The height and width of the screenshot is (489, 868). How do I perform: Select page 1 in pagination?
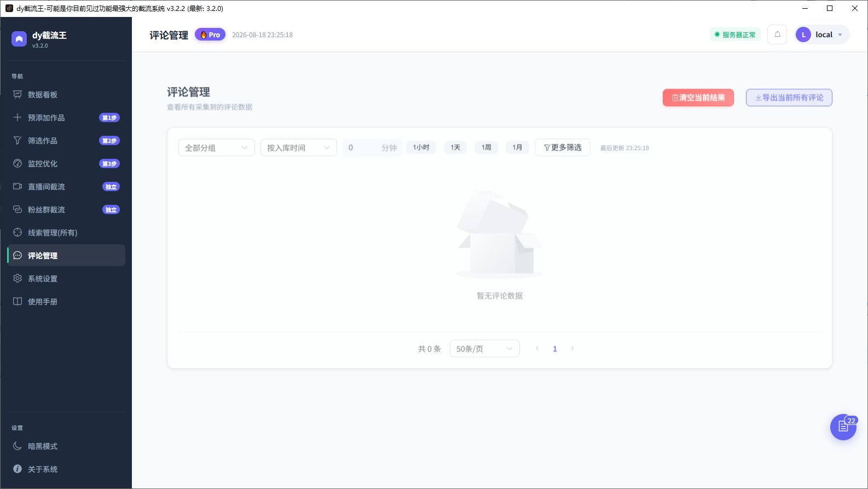[555, 349]
